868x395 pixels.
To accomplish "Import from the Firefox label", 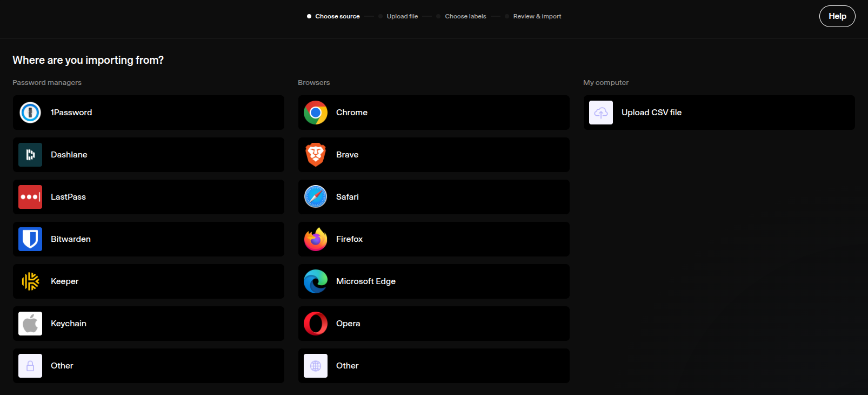I will pos(349,239).
